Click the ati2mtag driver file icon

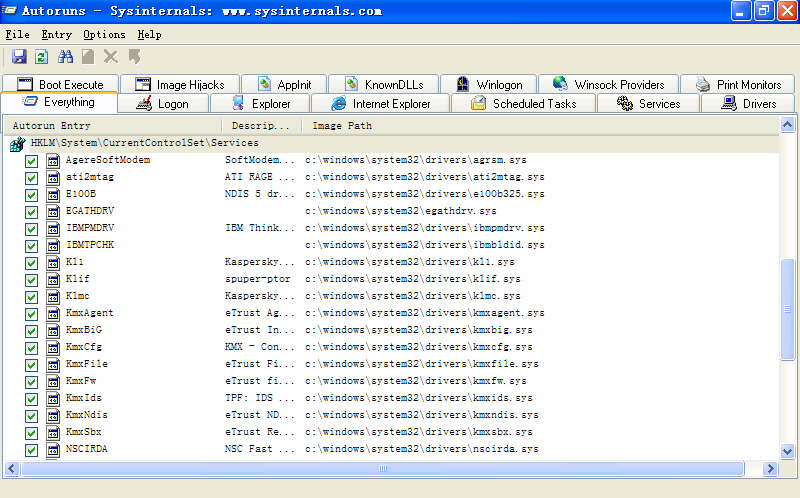(x=53, y=178)
